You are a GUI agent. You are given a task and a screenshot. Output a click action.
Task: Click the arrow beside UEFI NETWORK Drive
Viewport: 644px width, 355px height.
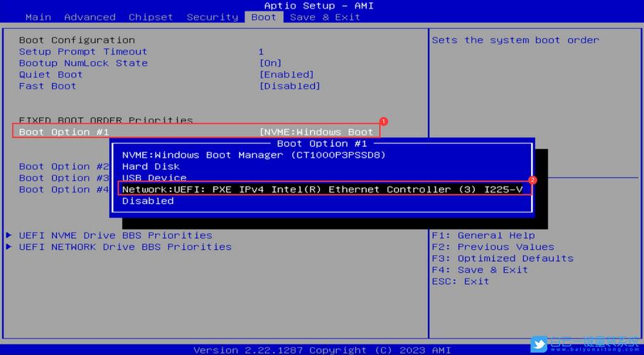tap(9, 247)
